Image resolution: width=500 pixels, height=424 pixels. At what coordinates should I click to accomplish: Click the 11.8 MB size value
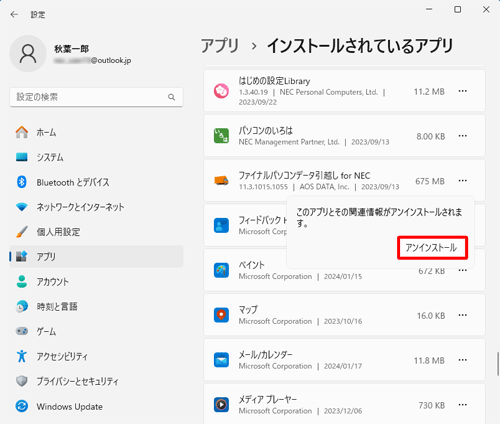point(429,361)
